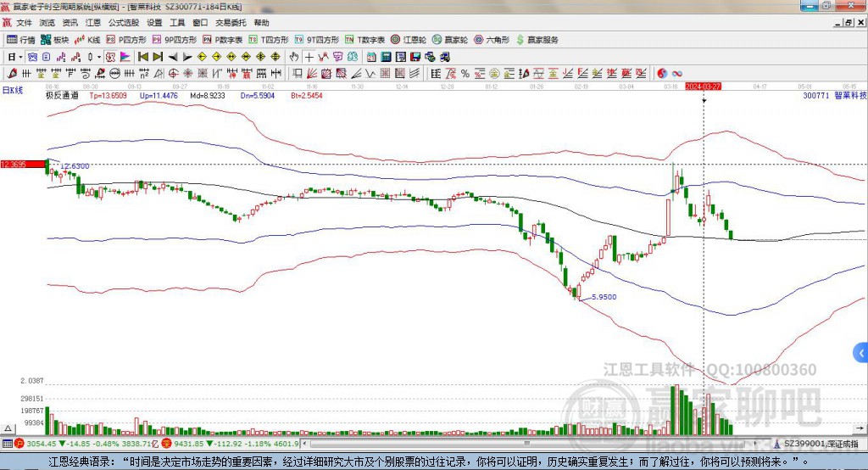Open the 资讯 menu
Screen dimensions: 868x470
click(x=70, y=23)
